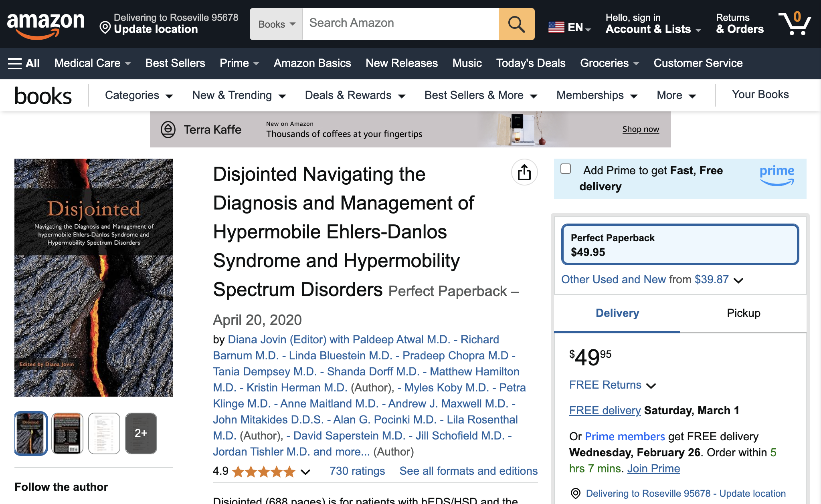Click the Amazon logo
The height and width of the screenshot is (504, 821).
pyautogui.click(x=46, y=25)
